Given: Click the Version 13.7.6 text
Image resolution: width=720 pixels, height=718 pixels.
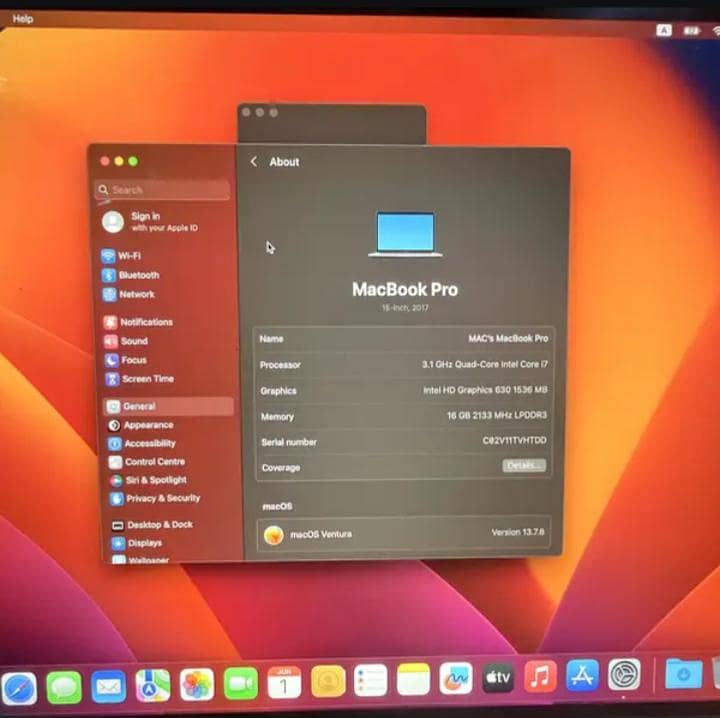Looking at the screenshot, I should click(x=518, y=533).
